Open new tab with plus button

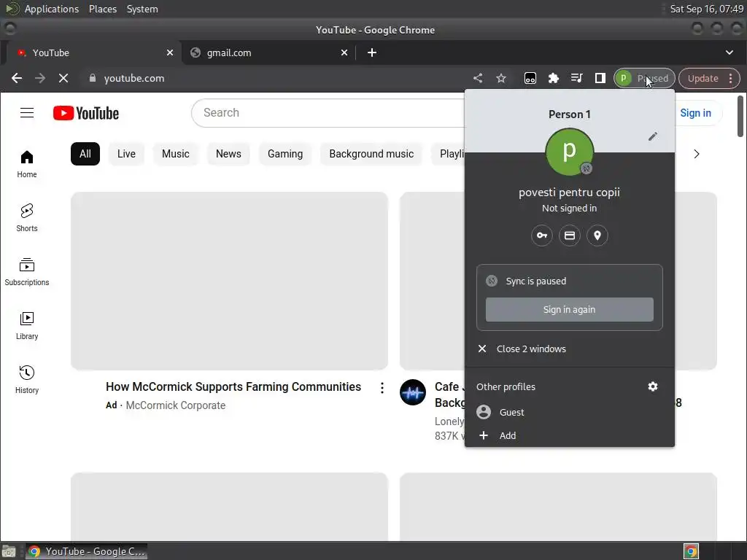click(x=372, y=52)
